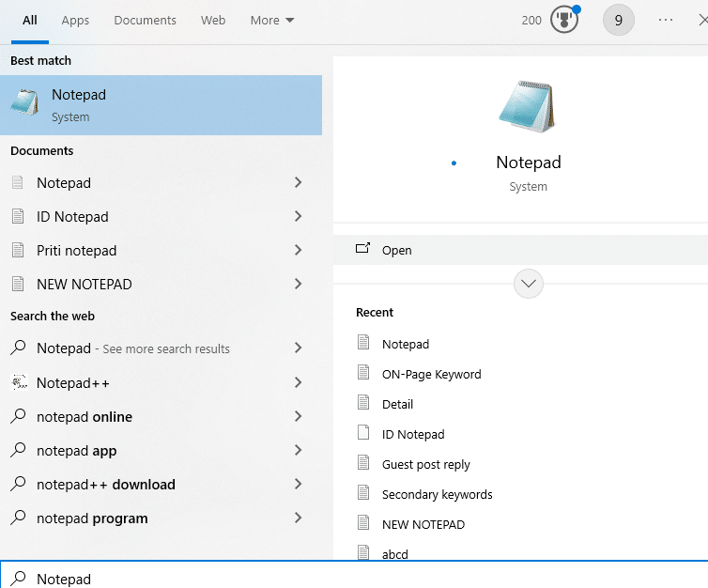Click the Open icon beside Open label

click(x=362, y=250)
